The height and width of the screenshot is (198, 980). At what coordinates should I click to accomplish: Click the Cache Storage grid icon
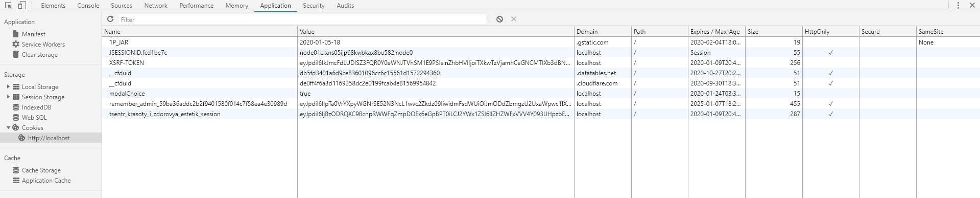(16, 170)
